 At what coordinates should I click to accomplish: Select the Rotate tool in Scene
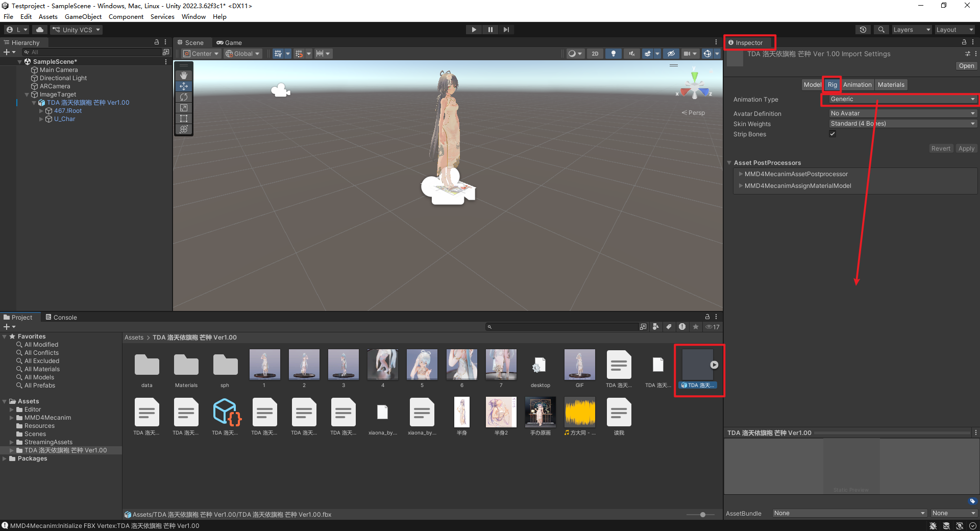(184, 97)
